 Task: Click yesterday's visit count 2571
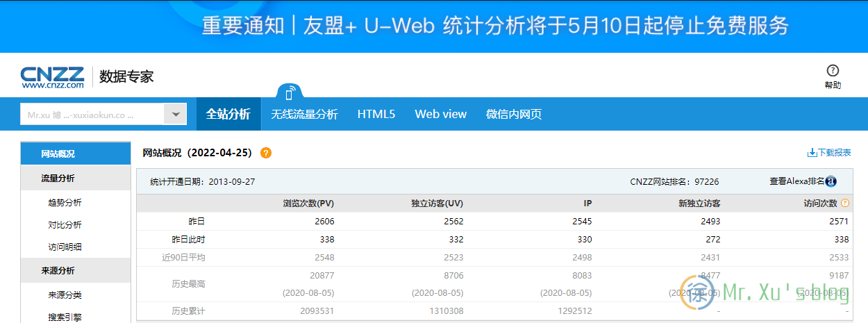[x=840, y=221]
